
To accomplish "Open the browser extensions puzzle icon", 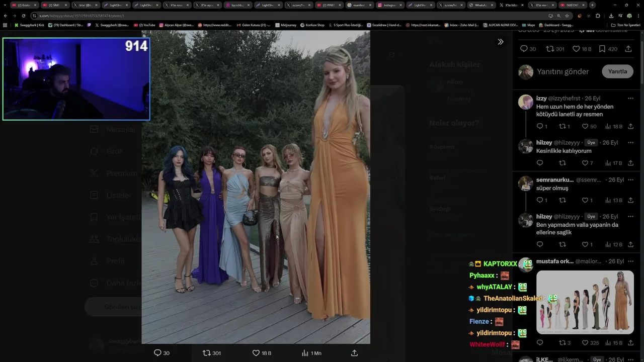I will [598, 16].
